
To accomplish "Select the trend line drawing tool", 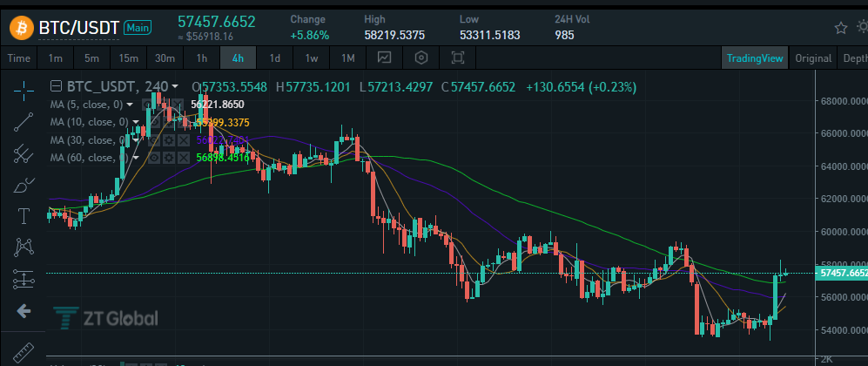I will [24, 121].
